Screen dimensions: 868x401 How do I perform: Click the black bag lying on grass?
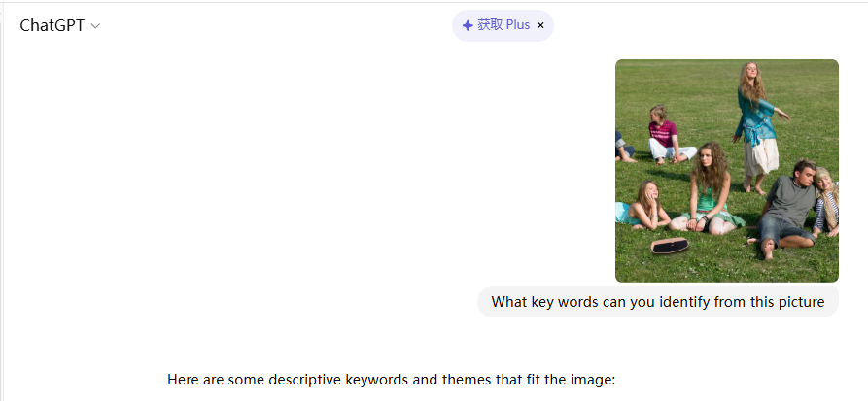670,246
